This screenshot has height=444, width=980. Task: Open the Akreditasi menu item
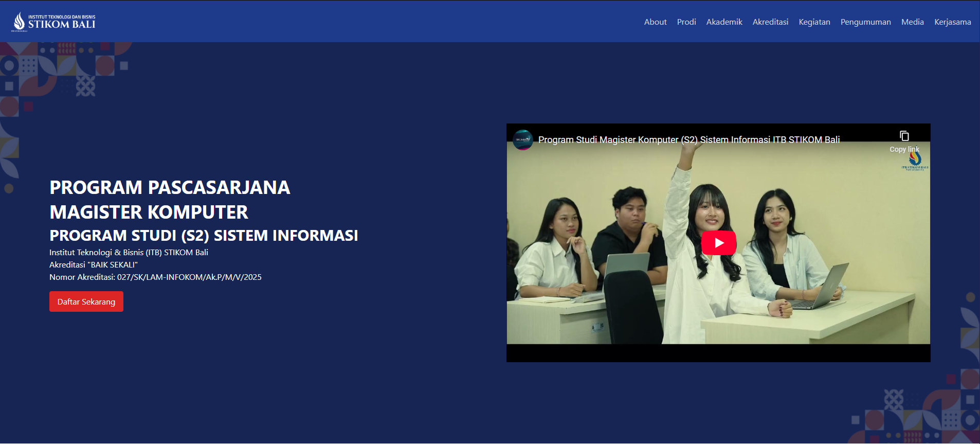point(770,22)
